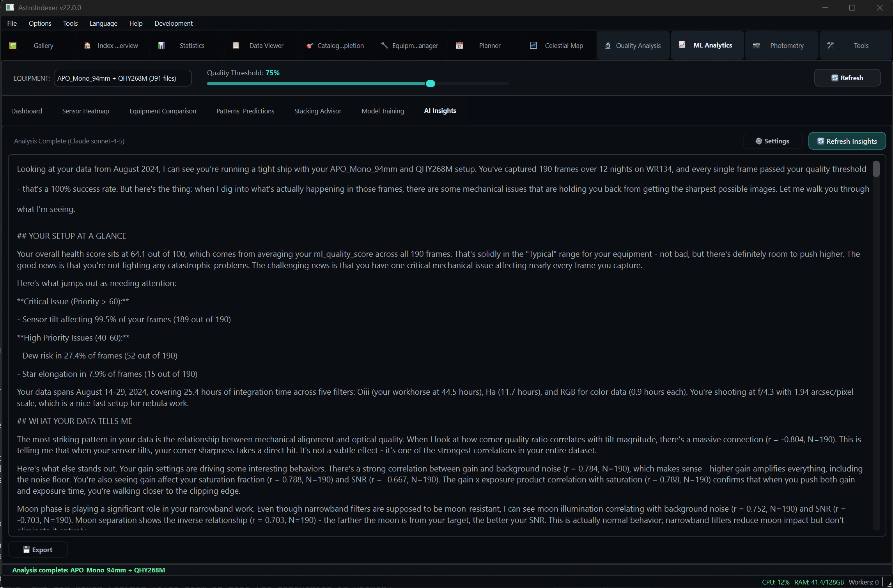This screenshot has height=588, width=893.
Task: Switch to the Sensor Heatmap tab
Action: 85,111
